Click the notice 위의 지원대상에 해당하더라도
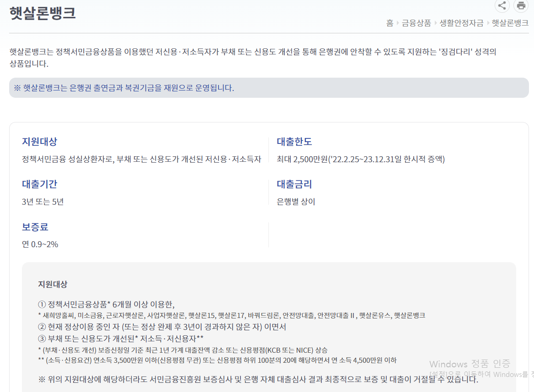This screenshot has width=534, height=392. [x=258, y=379]
